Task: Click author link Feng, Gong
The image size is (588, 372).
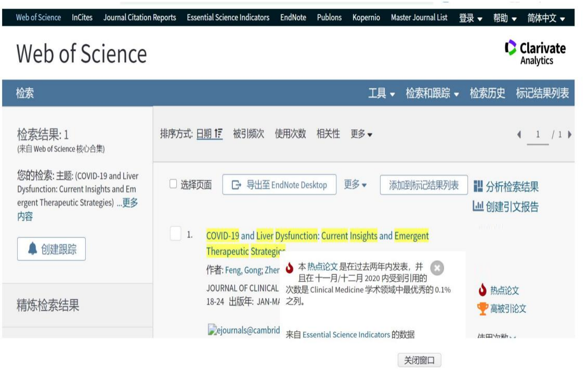Action: click(243, 270)
